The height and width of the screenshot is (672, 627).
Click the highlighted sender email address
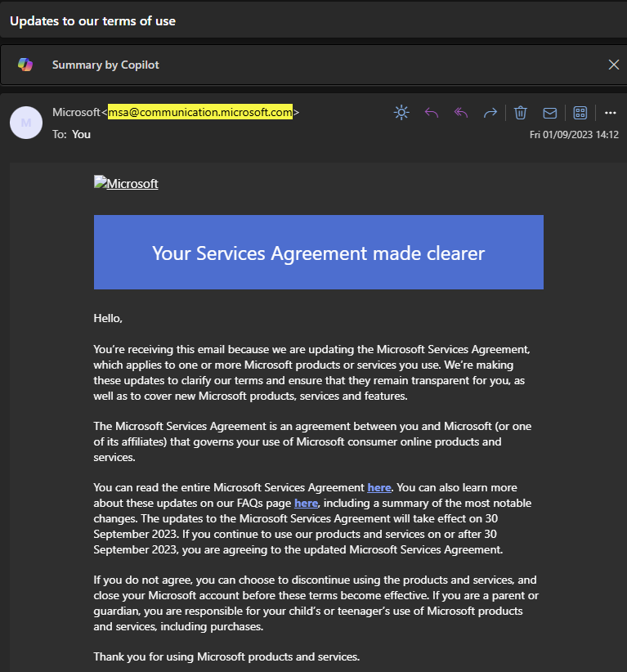coord(200,112)
